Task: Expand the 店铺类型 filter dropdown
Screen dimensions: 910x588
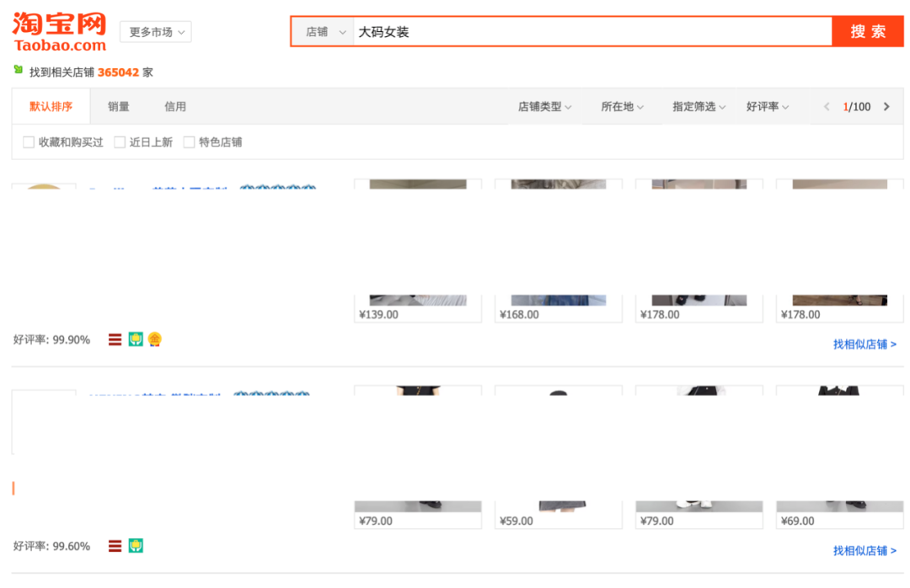Action: click(544, 107)
